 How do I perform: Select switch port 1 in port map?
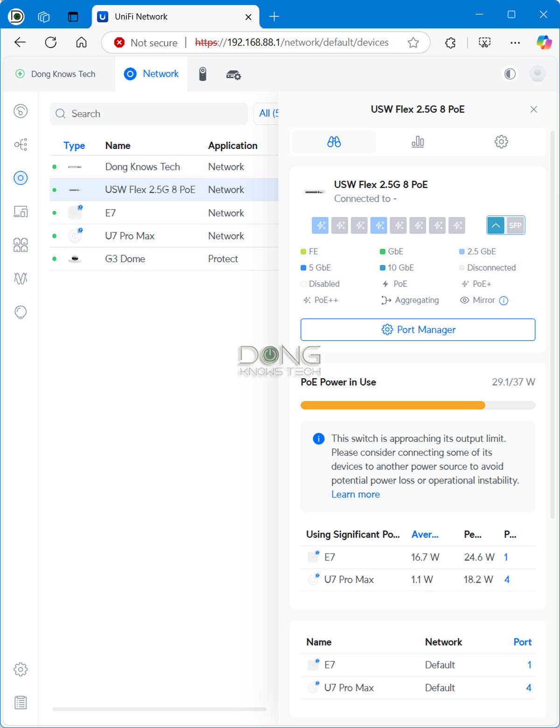pyautogui.click(x=320, y=225)
